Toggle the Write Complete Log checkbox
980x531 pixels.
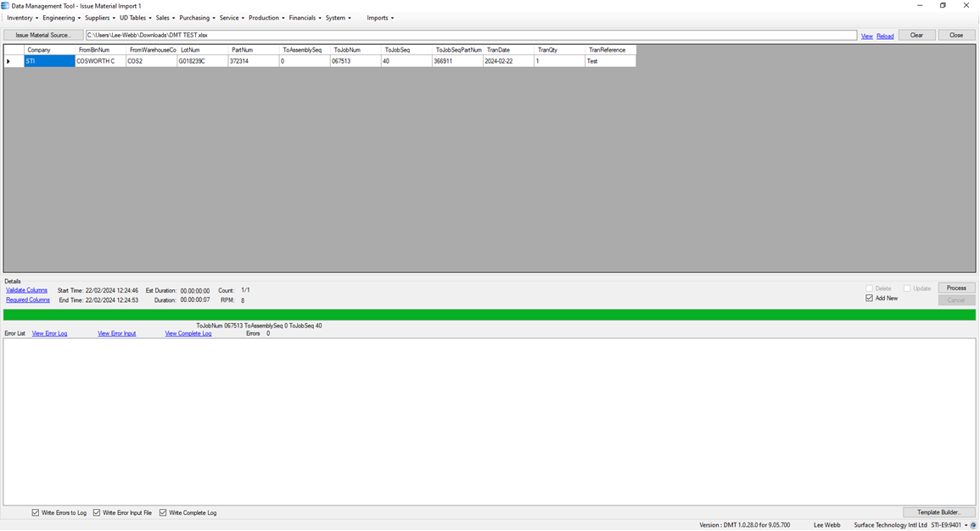(162, 511)
